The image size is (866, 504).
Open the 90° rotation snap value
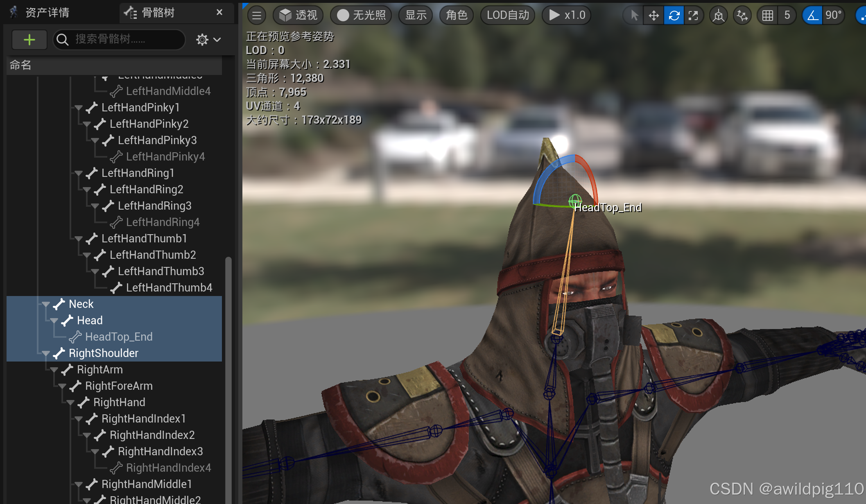[834, 16]
